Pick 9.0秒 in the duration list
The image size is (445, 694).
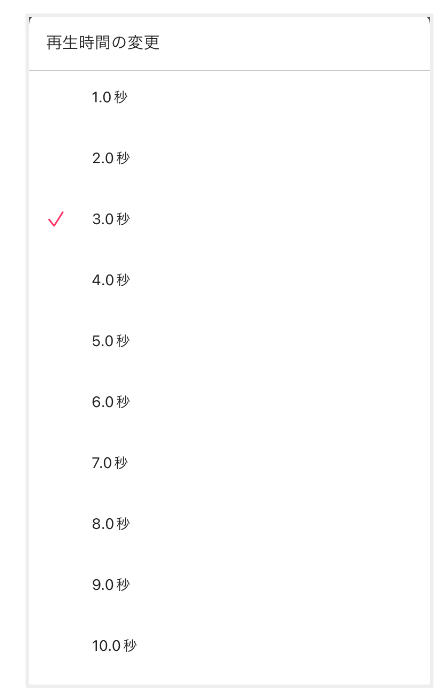(x=229, y=585)
